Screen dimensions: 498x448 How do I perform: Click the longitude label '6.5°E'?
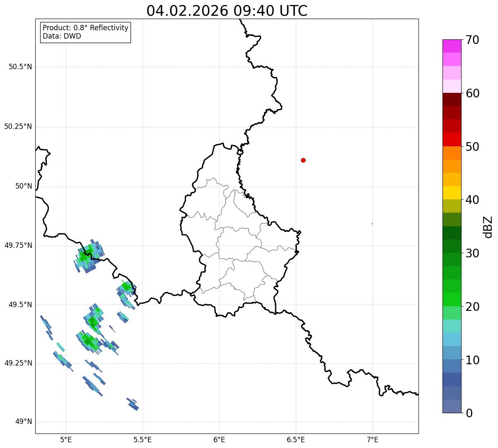[x=296, y=439]
